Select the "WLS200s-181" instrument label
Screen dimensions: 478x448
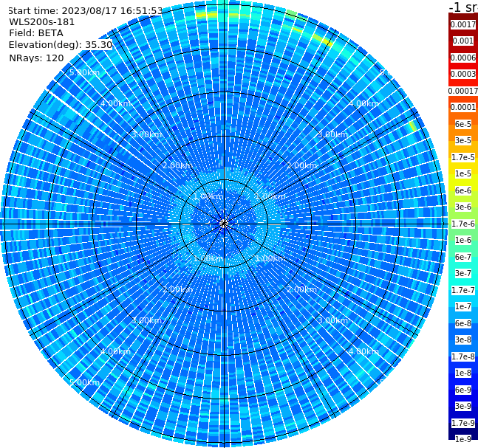[42, 22]
